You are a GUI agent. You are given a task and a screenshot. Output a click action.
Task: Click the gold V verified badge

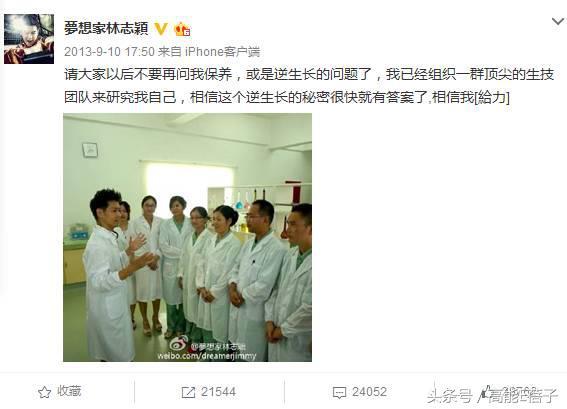[x=161, y=28]
